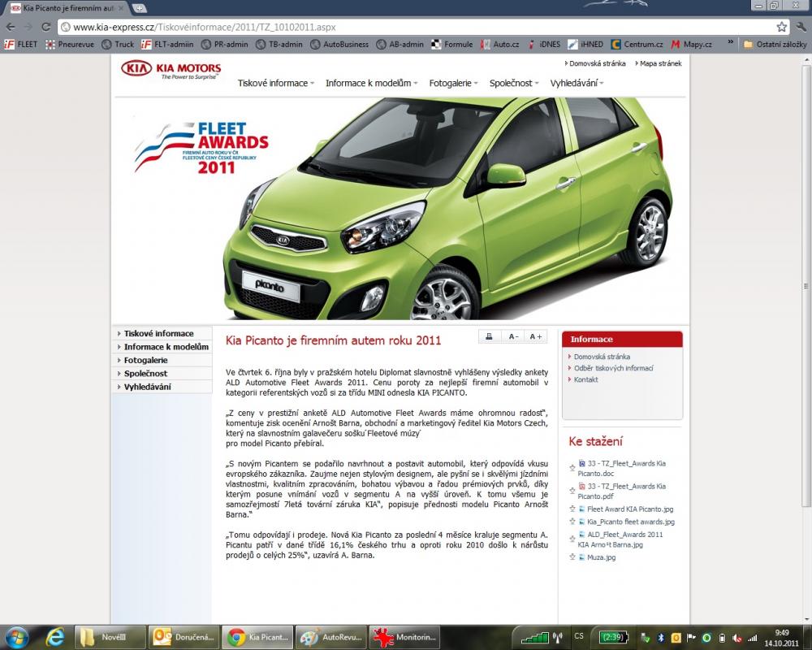The width and height of the screenshot is (812, 650).
Task: Open the FLEET bookmark
Action: (x=21, y=45)
